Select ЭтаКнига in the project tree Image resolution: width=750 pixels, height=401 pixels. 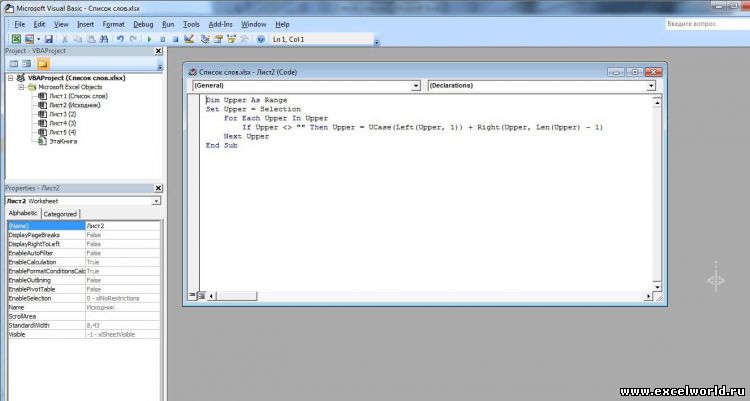coord(63,142)
